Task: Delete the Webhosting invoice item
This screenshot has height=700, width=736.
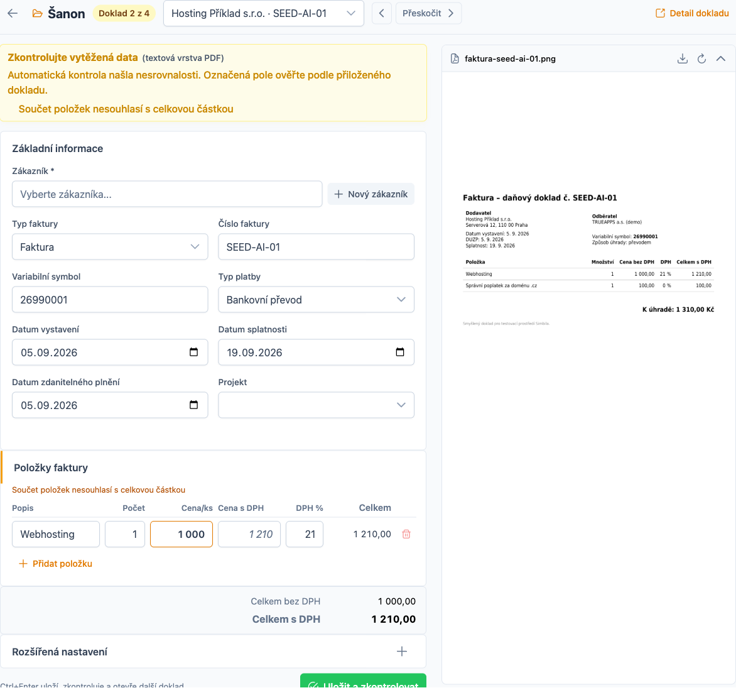Action: (406, 534)
